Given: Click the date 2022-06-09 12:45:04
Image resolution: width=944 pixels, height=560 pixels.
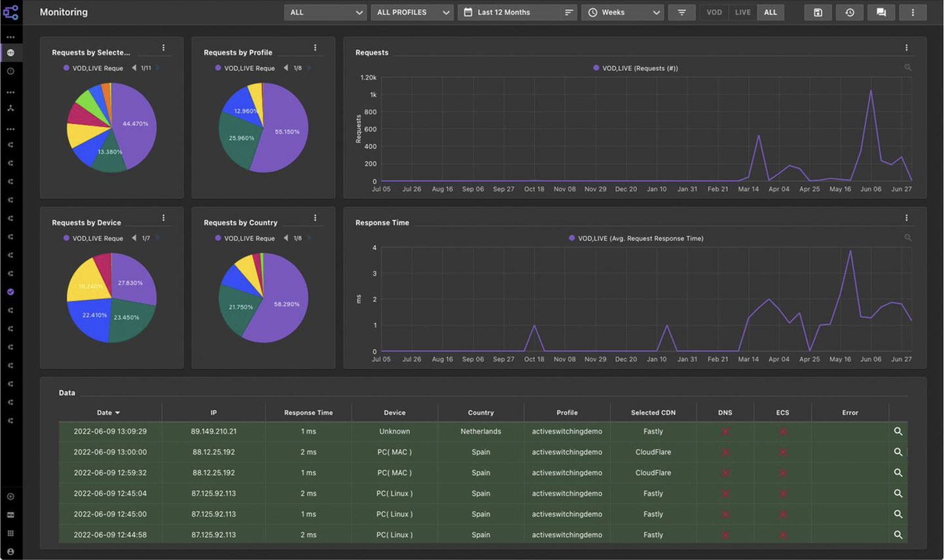Looking at the screenshot, I should click(x=110, y=493).
